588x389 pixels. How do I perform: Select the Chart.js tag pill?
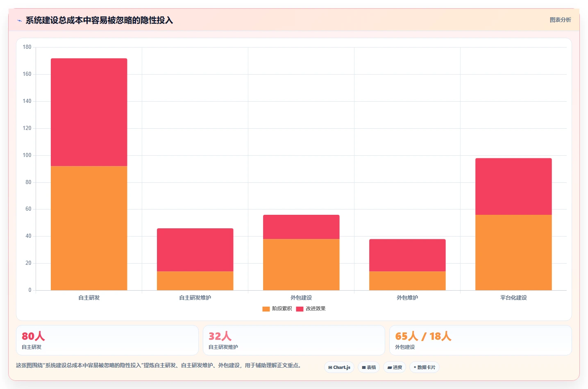339,367
